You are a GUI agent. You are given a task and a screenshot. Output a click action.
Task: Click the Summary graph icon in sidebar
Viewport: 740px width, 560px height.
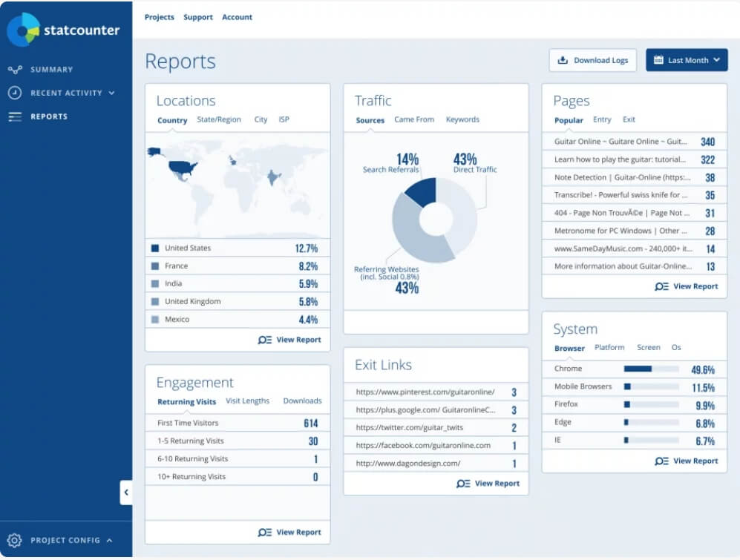15,70
